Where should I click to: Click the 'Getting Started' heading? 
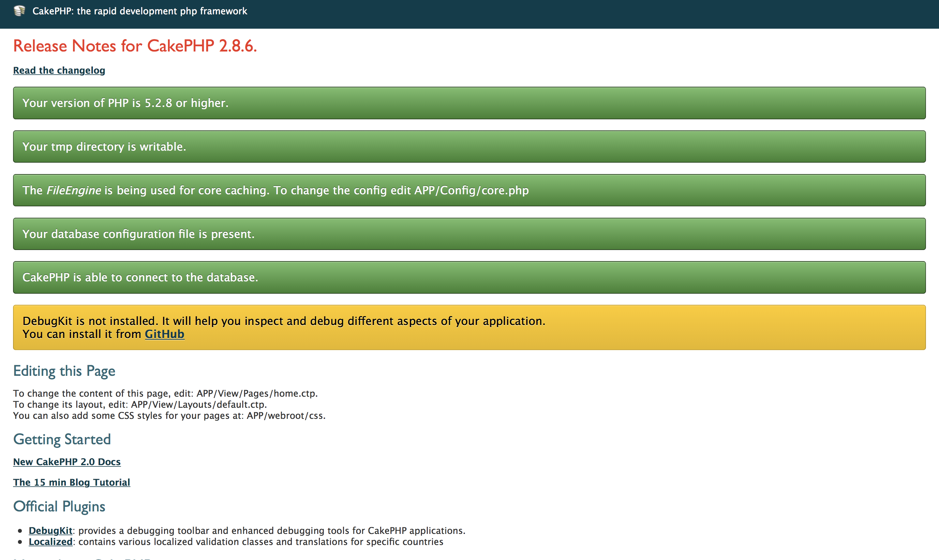(62, 439)
